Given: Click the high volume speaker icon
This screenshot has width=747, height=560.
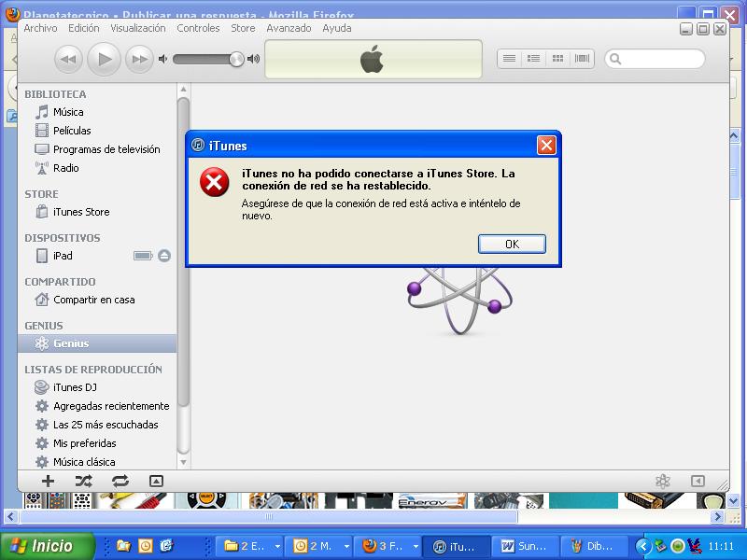Looking at the screenshot, I should (253, 59).
